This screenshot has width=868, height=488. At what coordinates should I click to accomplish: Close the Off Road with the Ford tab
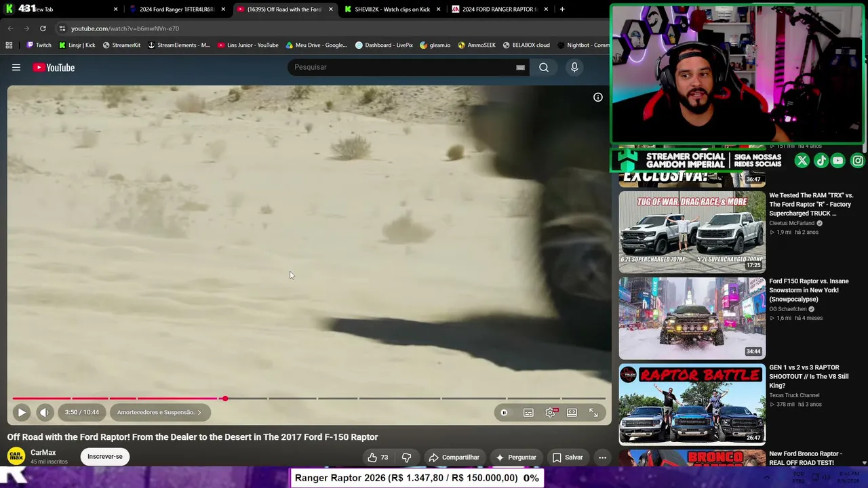pyautogui.click(x=330, y=9)
